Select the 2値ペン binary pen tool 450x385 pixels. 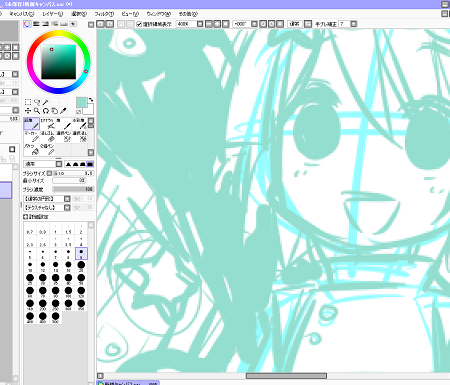pyautogui.click(x=48, y=149)
